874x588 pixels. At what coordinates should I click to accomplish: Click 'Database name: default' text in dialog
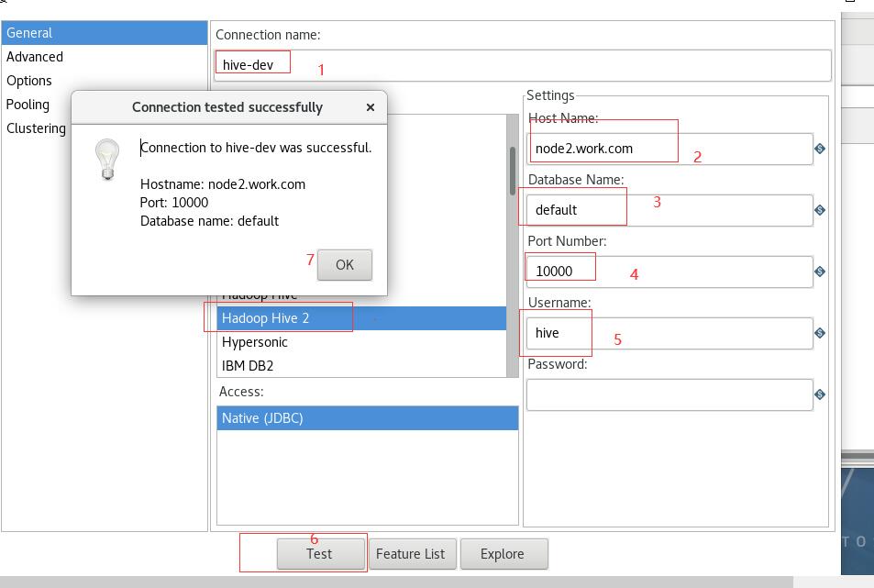(210, 221)
